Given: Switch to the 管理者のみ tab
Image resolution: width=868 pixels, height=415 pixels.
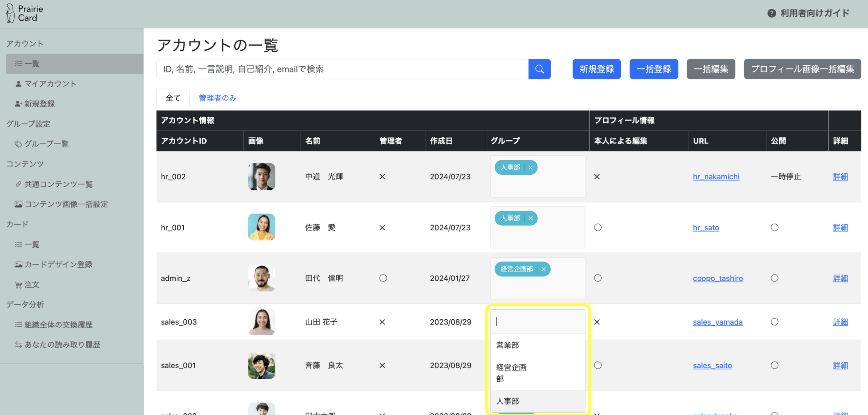Looking at the screenshot, I should pyautogui.click(x=218, y=98).
